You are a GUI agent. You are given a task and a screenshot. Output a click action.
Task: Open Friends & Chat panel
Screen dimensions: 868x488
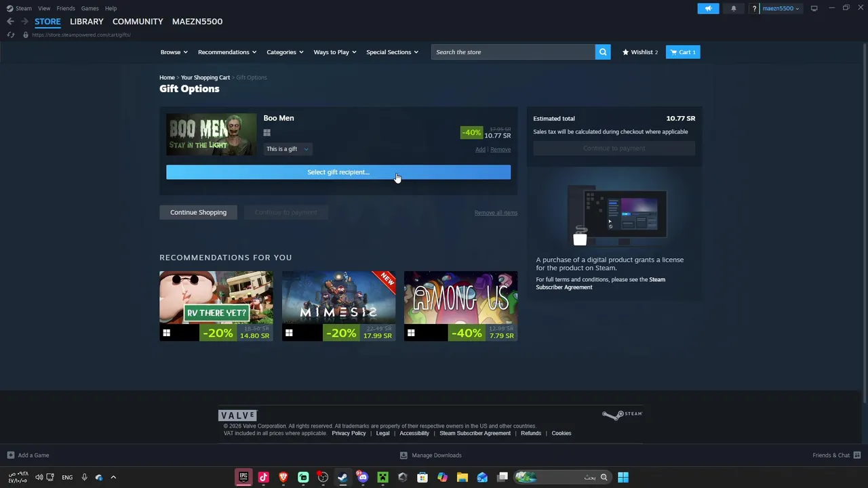click(836, 455)
